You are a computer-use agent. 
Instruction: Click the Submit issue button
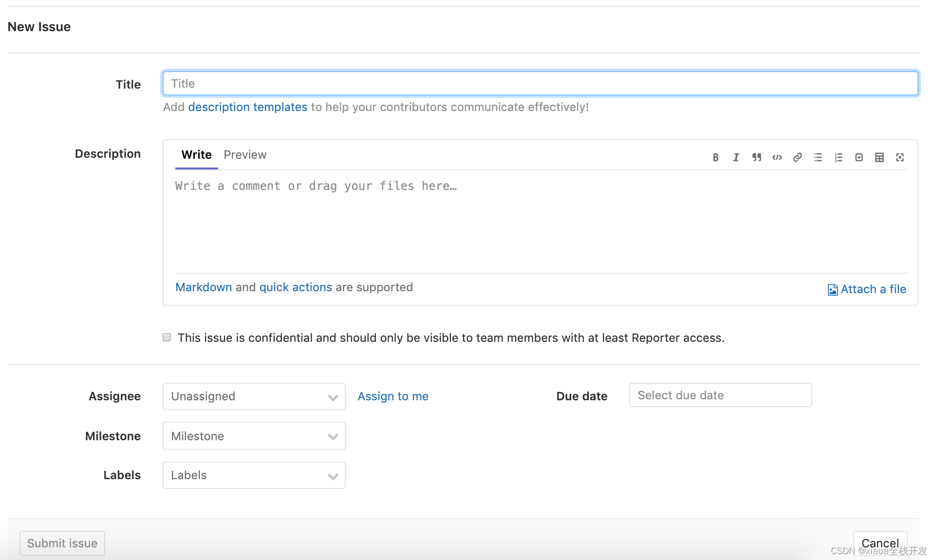click(62, 543)
